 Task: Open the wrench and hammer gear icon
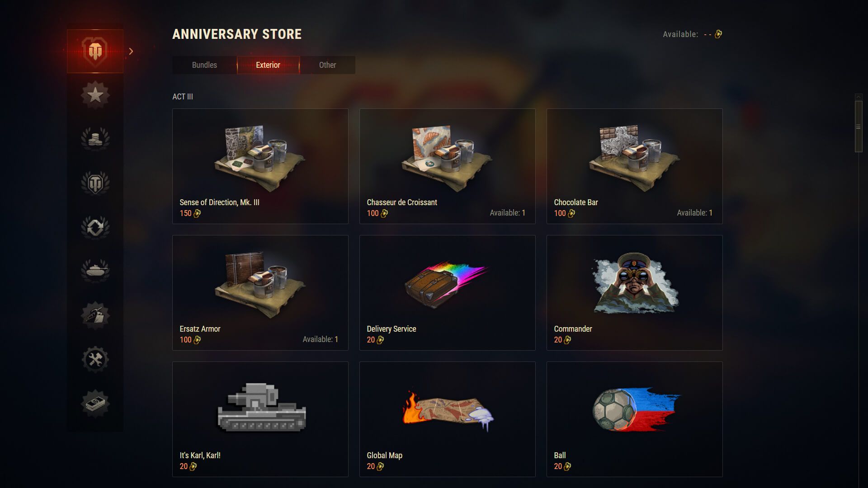pyautogui.click(x=95, y=359)
